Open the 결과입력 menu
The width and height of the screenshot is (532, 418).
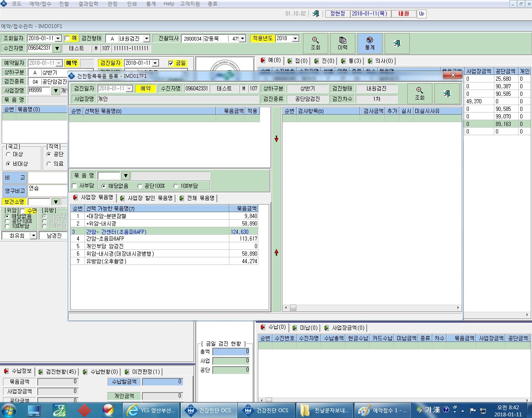pos(88,4)
